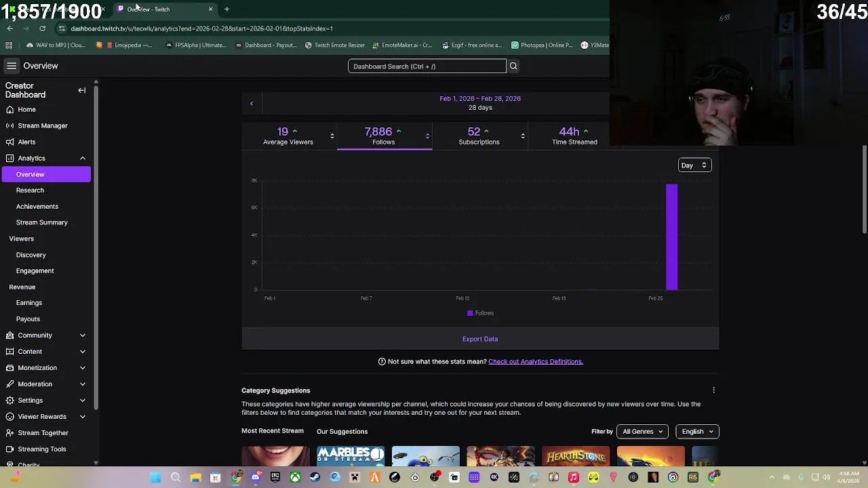This screenshot has width=868, height=488.
Task: Open the R6 icon in the taskbar
Action: pyautogui.click(x=693, y=478)
